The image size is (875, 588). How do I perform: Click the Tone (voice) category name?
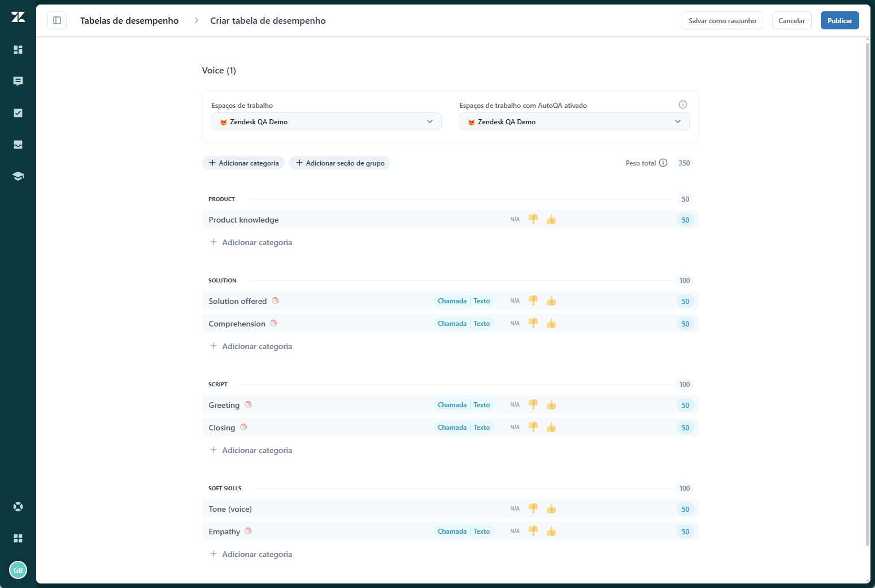[x=230, y=509]
